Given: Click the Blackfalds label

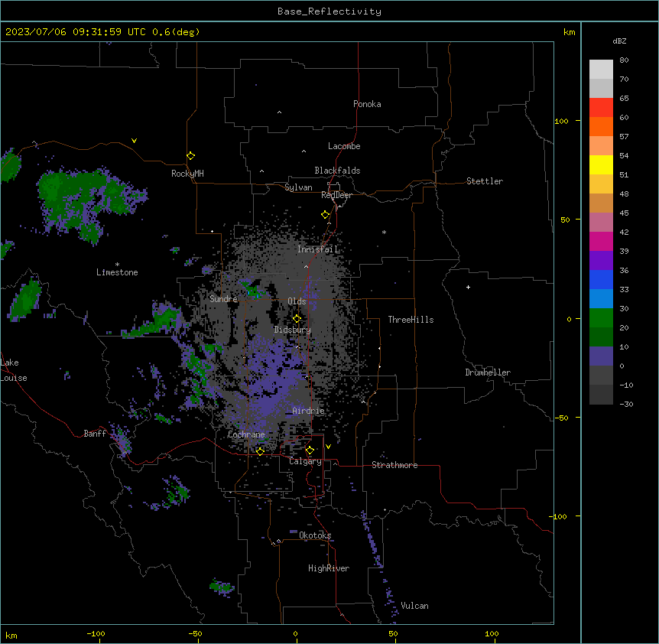Looking at the screenshot, I should click(337, 171).
